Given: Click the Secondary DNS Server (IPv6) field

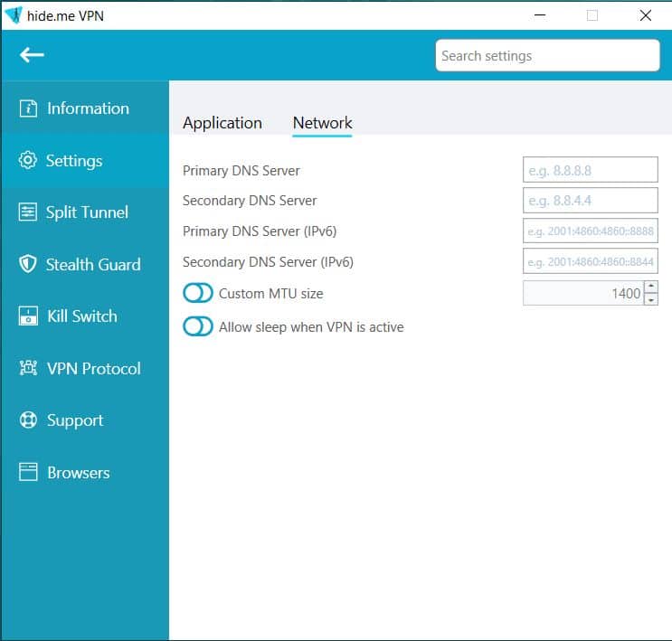Looking at the screenshot, I should (x=590, y=261).
